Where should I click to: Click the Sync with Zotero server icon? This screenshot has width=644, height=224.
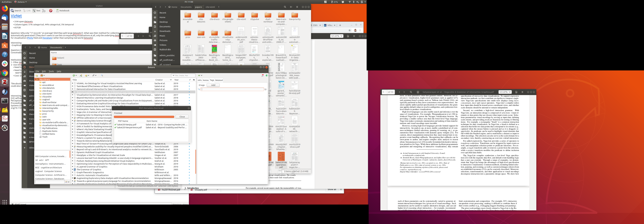pyautogui.click(x=267, y=75)
